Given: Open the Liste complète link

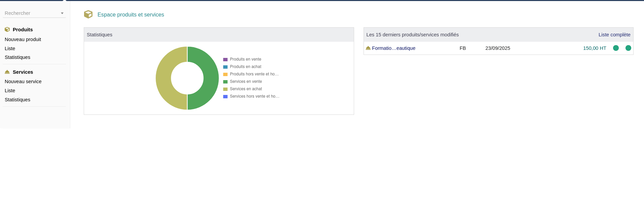Looking at the screenshot, I should (614, 35).
